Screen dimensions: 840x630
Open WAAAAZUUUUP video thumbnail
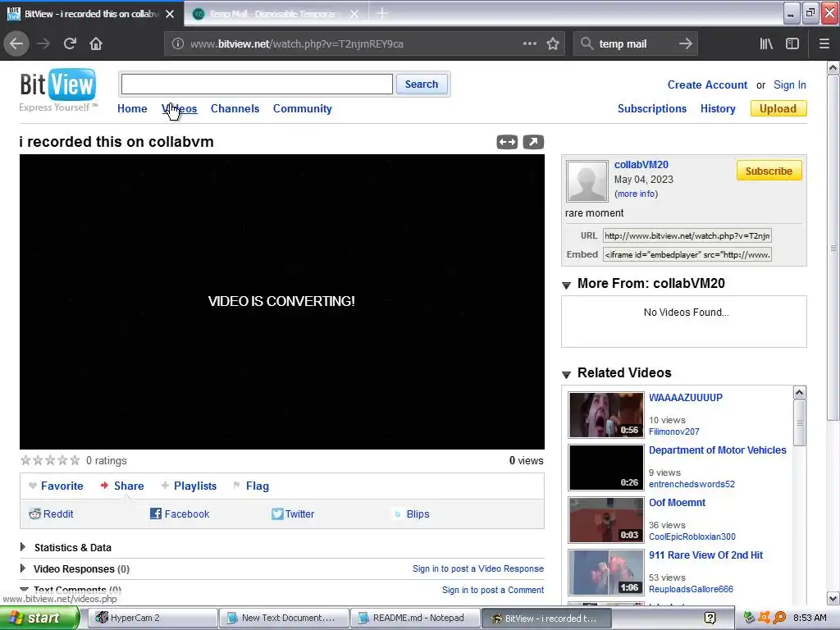(x=606, y=415)
